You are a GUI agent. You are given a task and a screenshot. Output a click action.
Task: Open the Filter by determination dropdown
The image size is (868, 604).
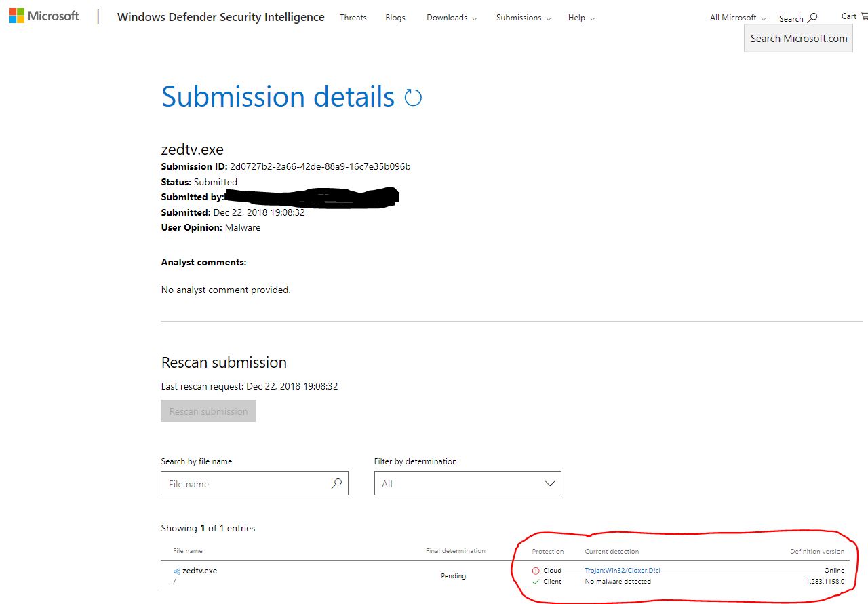tap(468, 483)
